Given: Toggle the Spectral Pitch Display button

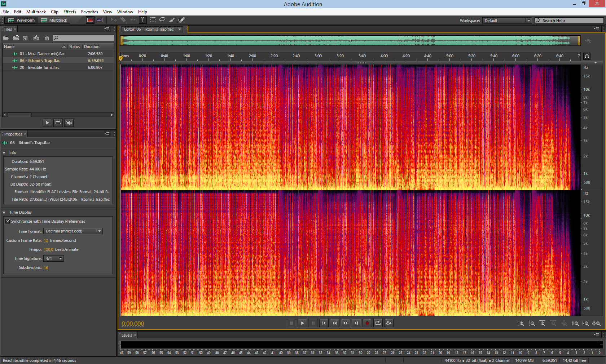Looking at the screenshot, I should [100, 20].
